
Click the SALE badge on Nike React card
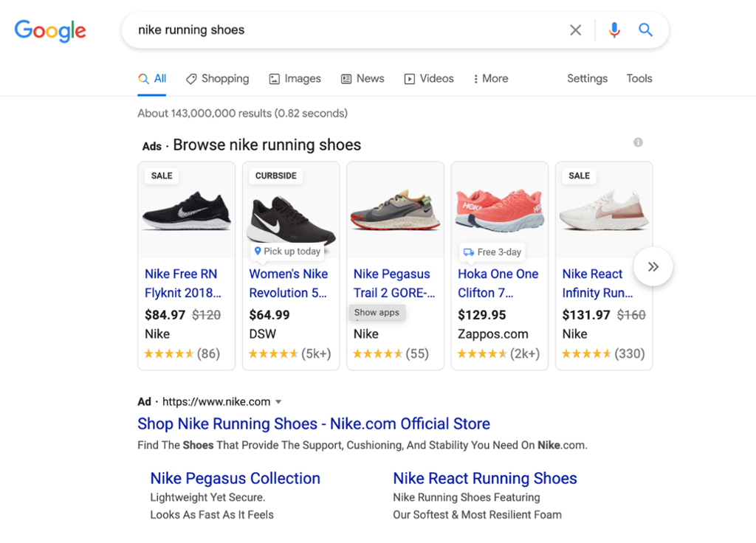click(x=579, y=176)
